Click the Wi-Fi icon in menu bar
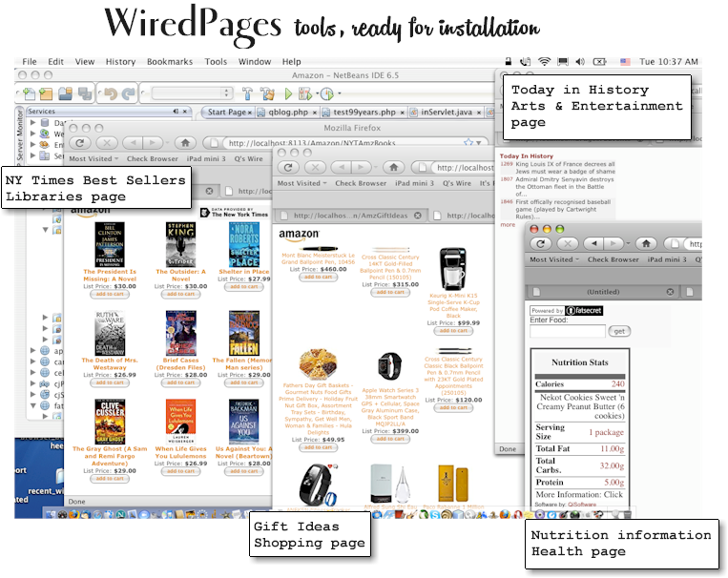The image size is (728, 578). [544, 62]
